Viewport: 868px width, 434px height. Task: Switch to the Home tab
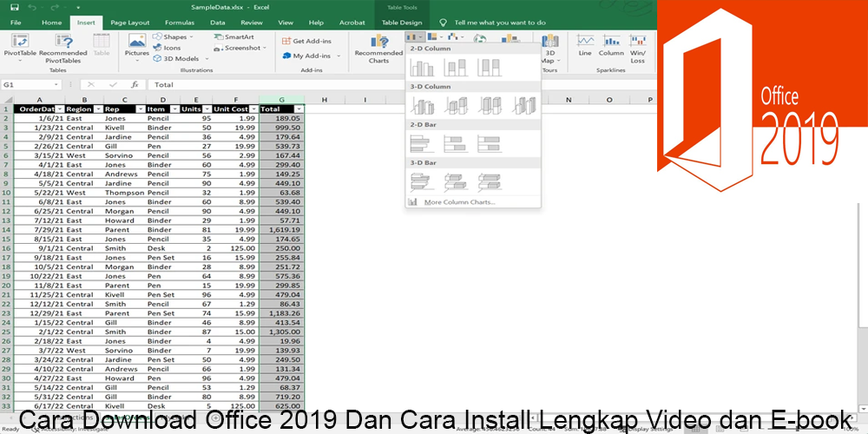click(51, 23)
